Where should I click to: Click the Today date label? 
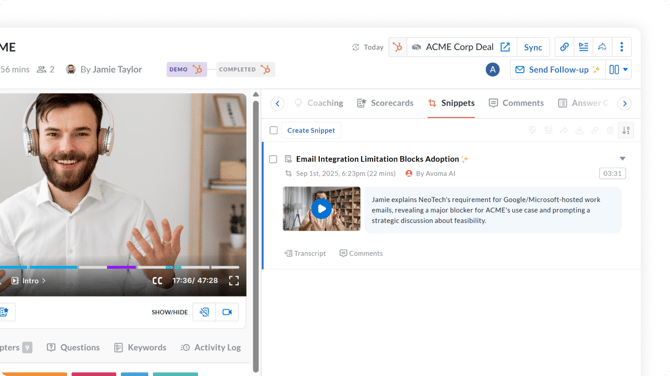(373, 47)
